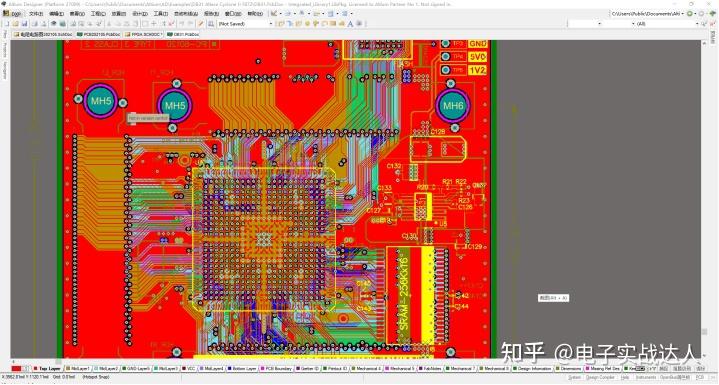Click the System panel button

click(x=574, y=378)
